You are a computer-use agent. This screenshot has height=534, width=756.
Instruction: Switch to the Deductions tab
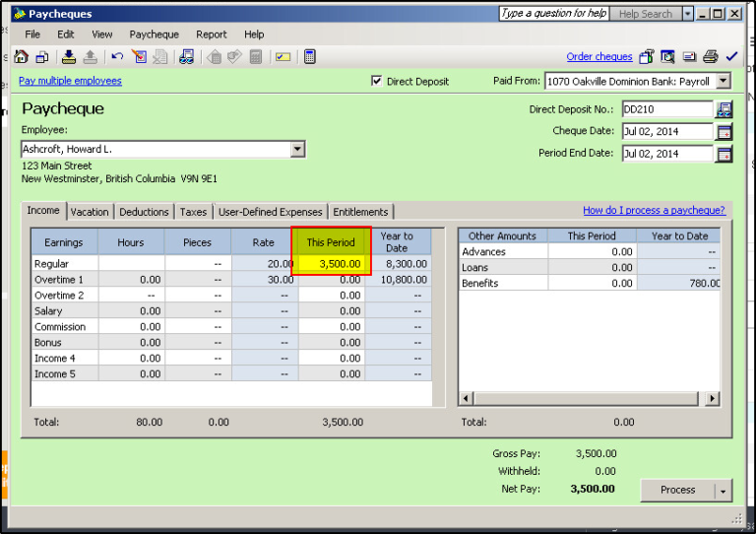tap(144, 212)
